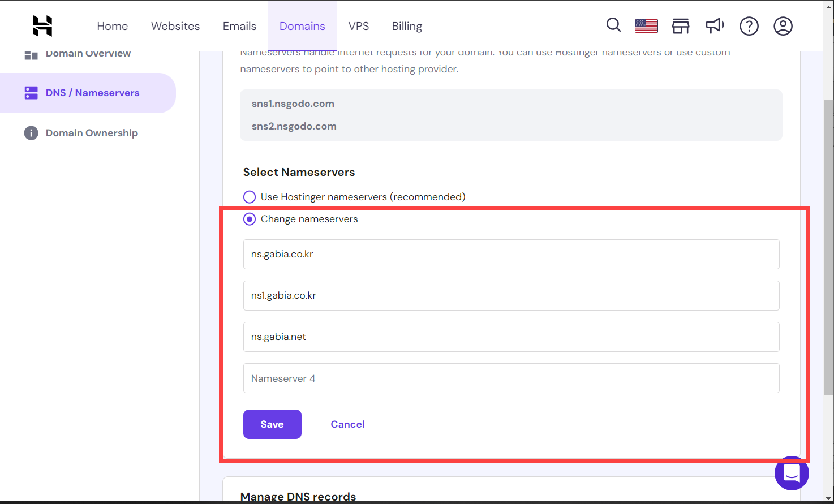The height and width of the screenshot is (504, 834).
Task: Click the Hostinger logo icon
Action: [42, 26]
